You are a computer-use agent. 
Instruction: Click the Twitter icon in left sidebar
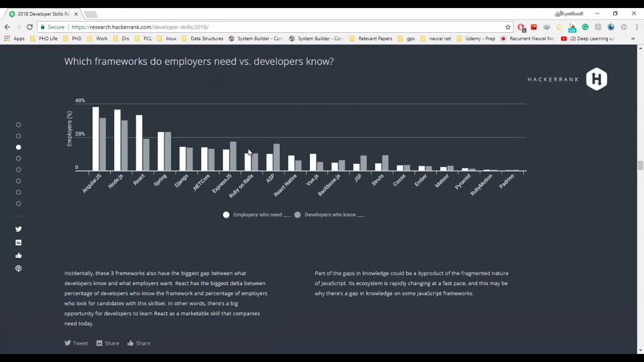pos(19,229)
